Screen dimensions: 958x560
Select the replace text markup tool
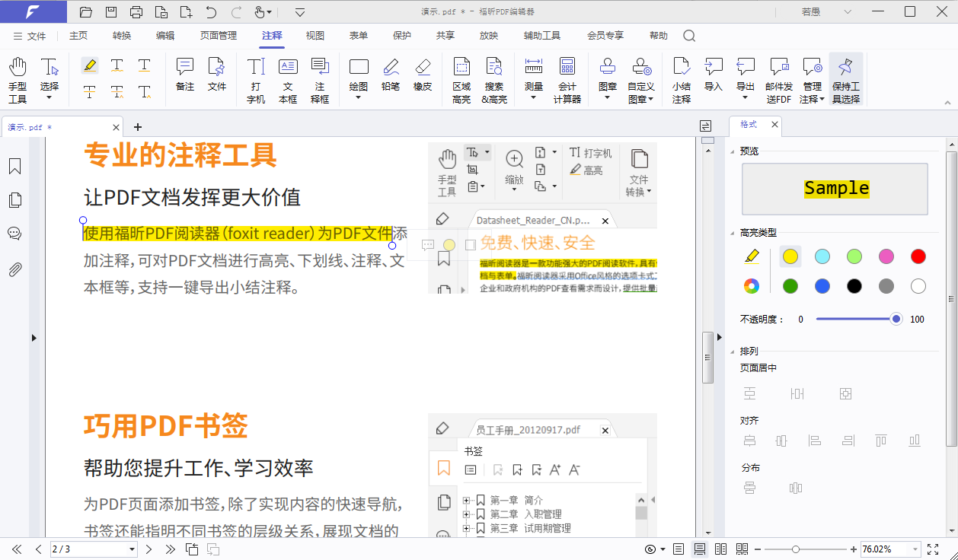pos(117,92)
